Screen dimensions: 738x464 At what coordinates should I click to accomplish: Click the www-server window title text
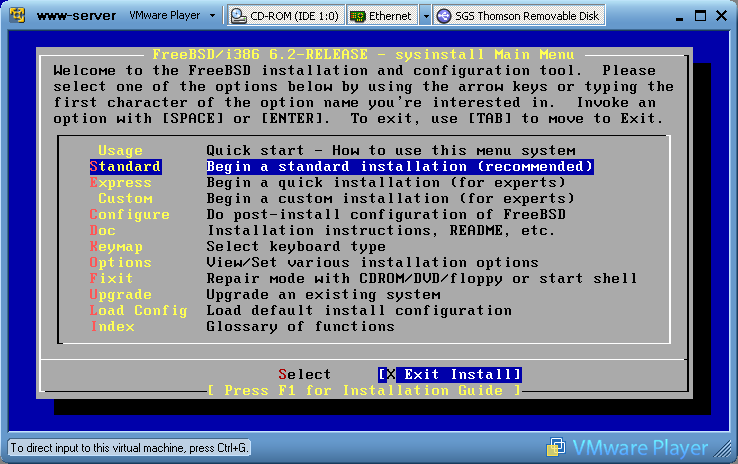[x=76, y=16]
